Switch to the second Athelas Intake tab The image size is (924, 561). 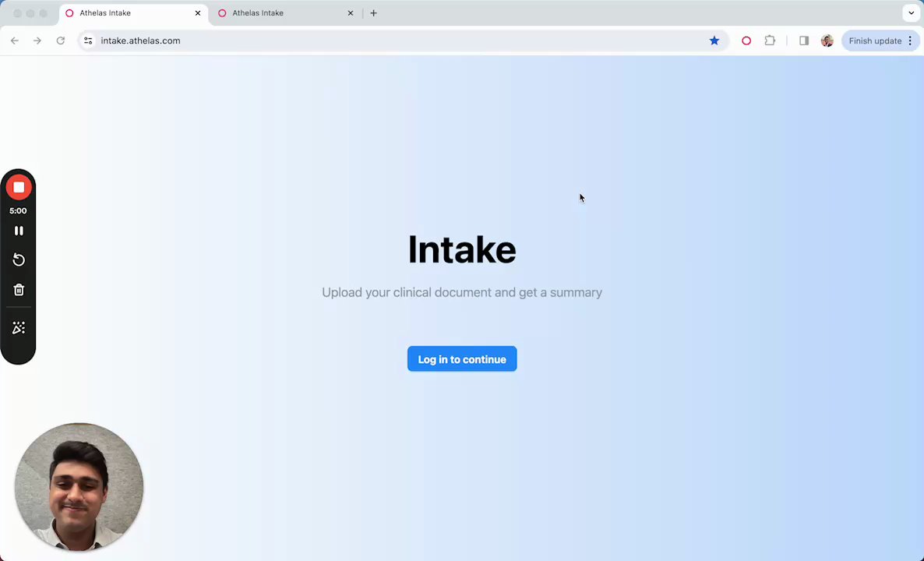coord(286,13)
